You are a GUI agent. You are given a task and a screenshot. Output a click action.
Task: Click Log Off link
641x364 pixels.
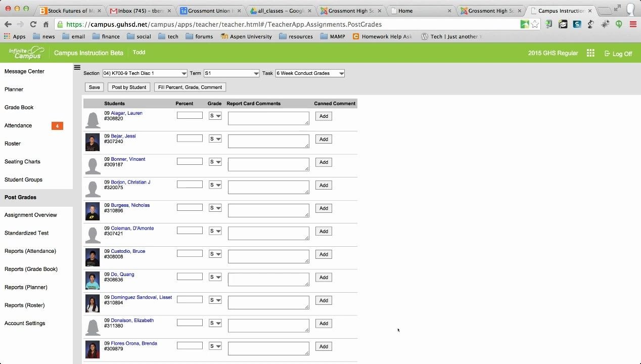point(618,54)
